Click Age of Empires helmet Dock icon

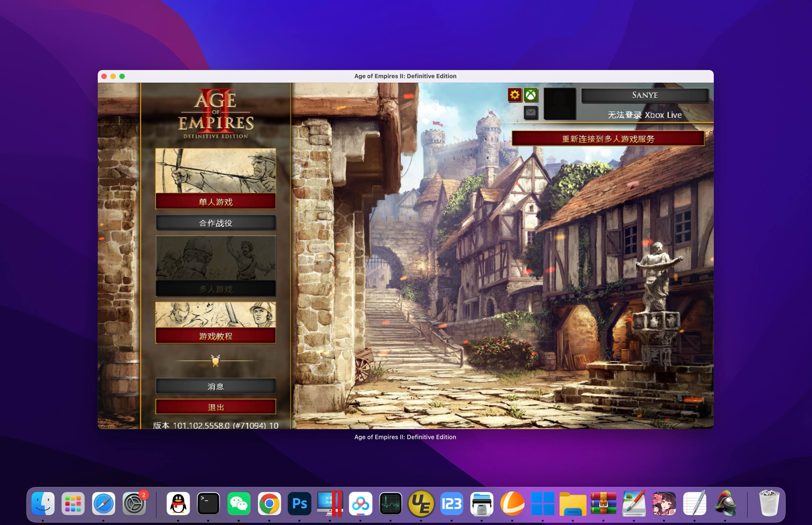[x=725, y=503]
